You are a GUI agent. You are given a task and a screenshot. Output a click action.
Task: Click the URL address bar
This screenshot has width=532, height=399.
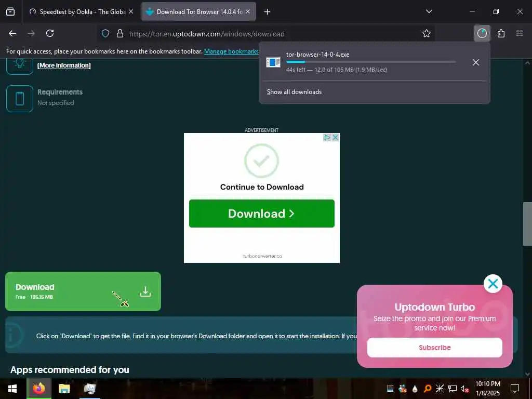point(265,34)
